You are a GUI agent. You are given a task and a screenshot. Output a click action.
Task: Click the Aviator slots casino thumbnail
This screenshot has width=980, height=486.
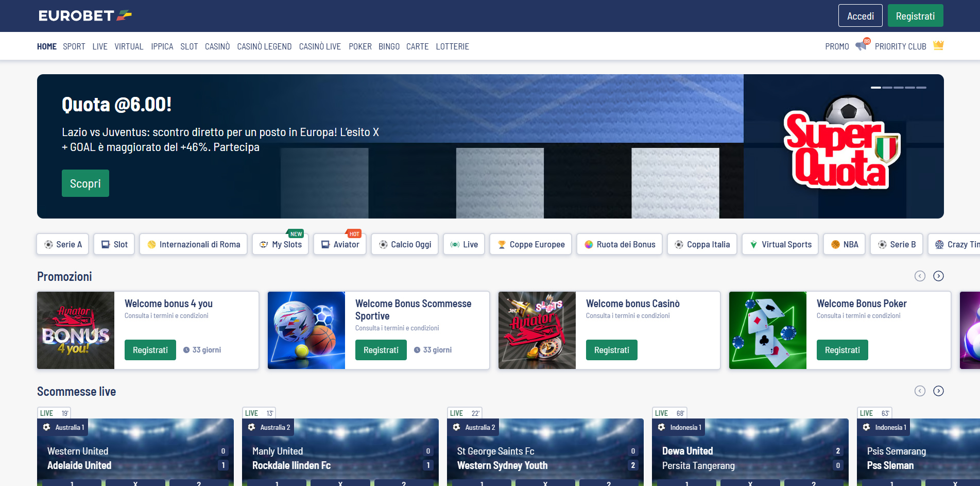coord(537,330)
